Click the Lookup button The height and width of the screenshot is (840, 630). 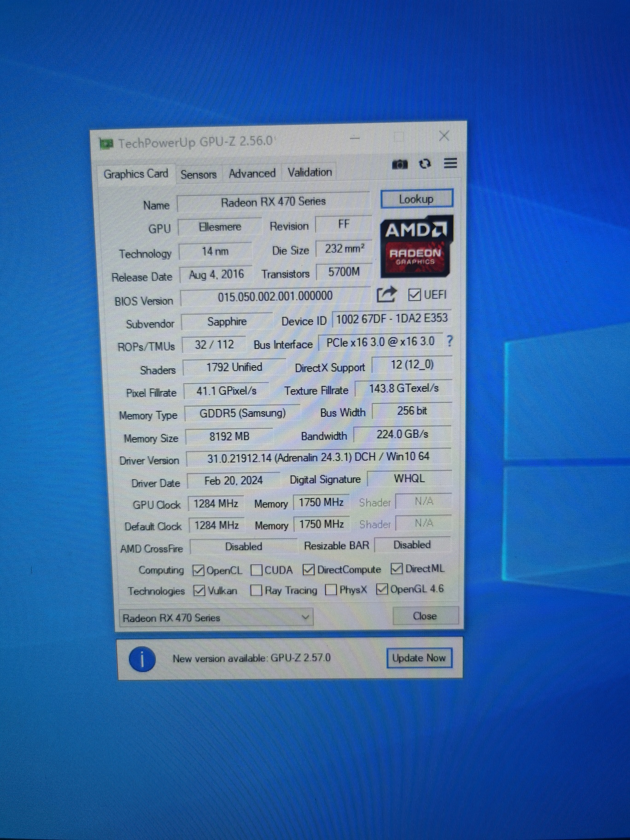416,199
